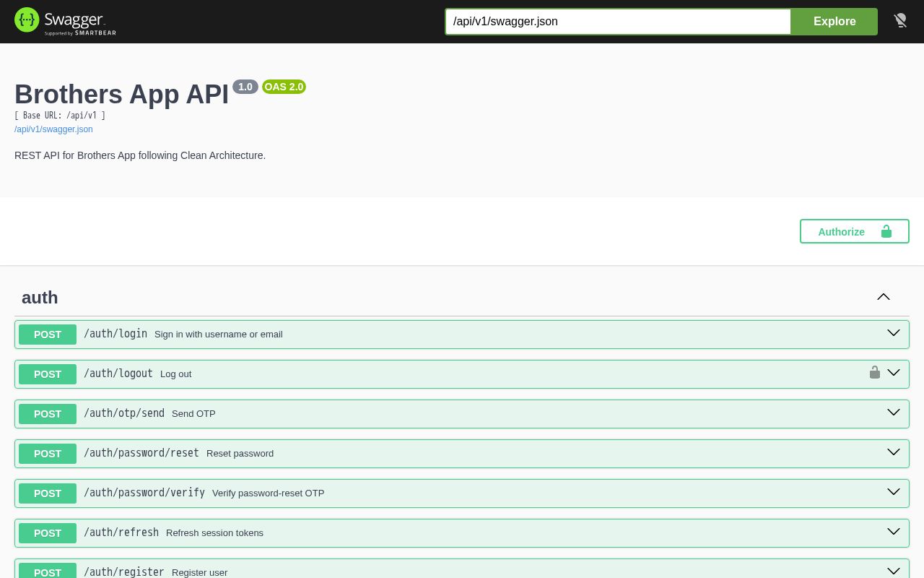Expand the /auth/logout endpoint chevron
This screenshot has height=578, width=924.
click(x=894, y=373)
